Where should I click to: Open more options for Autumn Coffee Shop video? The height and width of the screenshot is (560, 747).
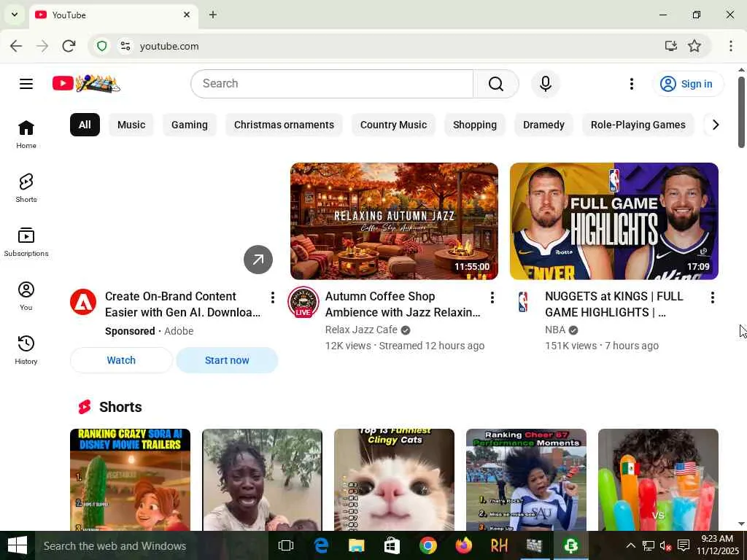click(492, 297)
